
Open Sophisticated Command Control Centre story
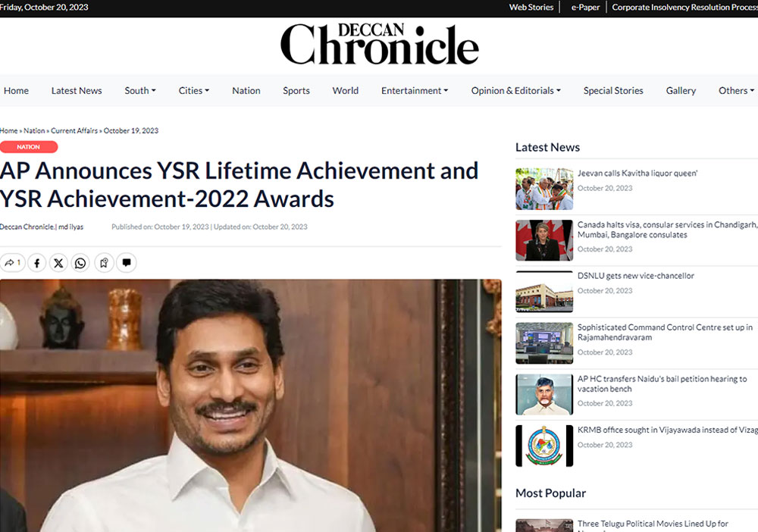click(665, 332)
